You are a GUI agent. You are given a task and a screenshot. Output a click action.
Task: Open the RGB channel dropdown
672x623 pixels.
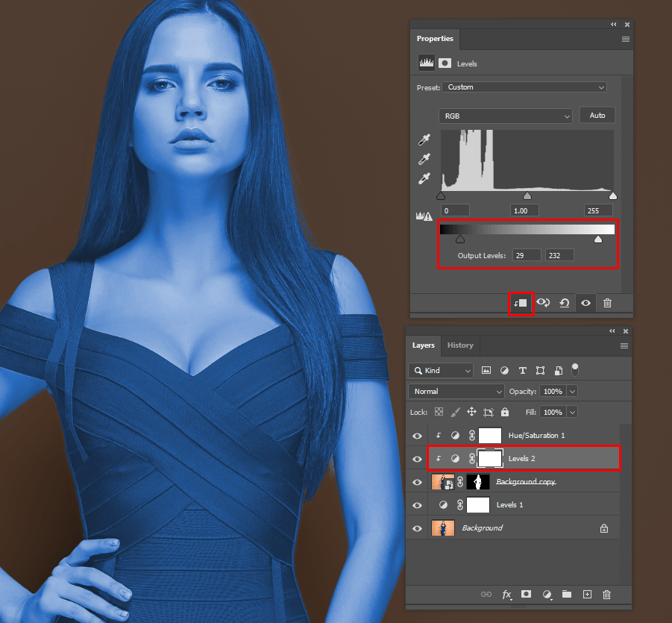(505, 116)
